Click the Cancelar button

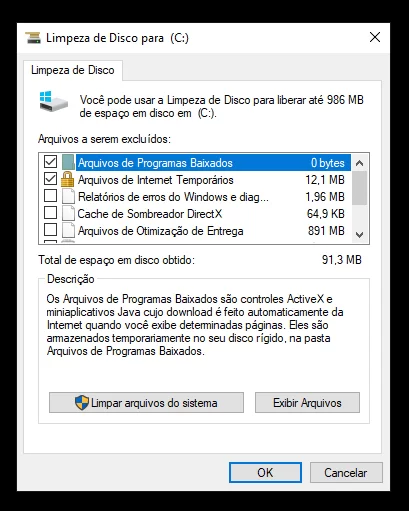point(346,472)
